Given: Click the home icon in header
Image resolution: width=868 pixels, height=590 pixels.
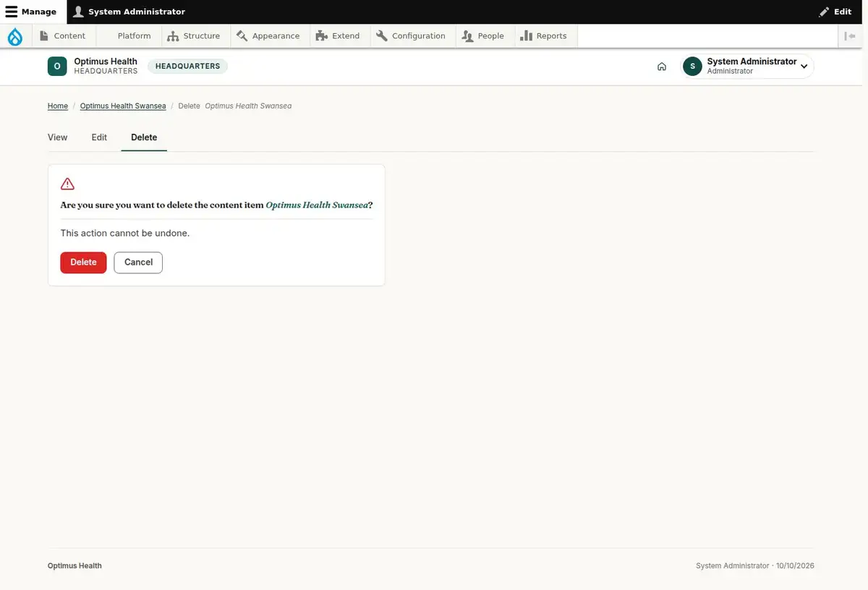Looking at the screenshot, I should (662, 67).
